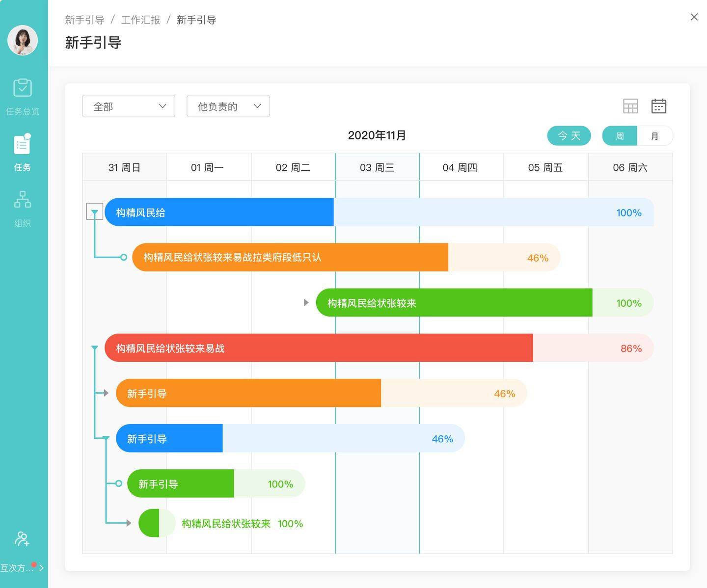Enable today highlight via 今天 control

(569, 135)
